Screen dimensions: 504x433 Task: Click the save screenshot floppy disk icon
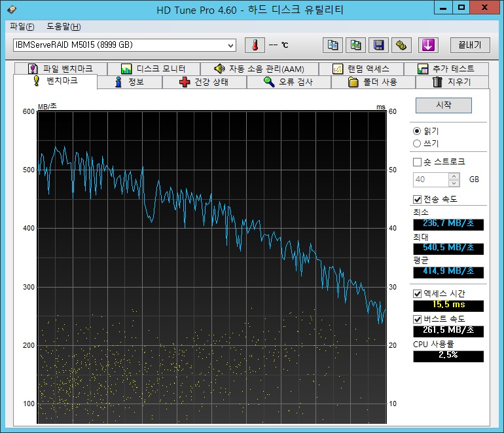(378, 45)
